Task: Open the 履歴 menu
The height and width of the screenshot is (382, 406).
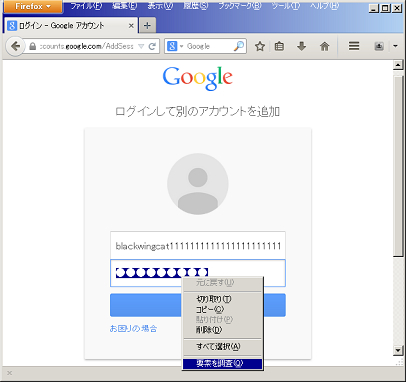Action: [x=196, y=6]
